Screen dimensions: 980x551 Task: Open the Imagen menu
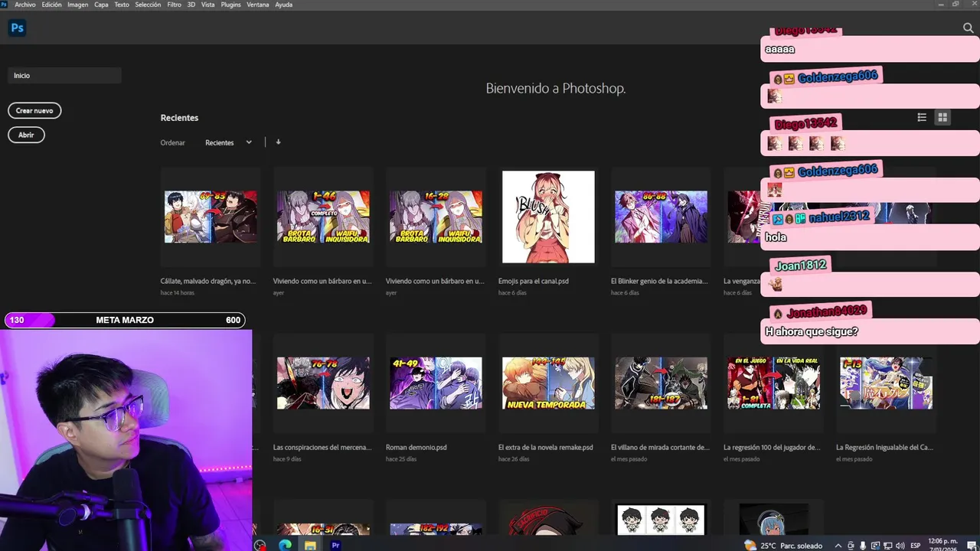(x=77, y=5)
